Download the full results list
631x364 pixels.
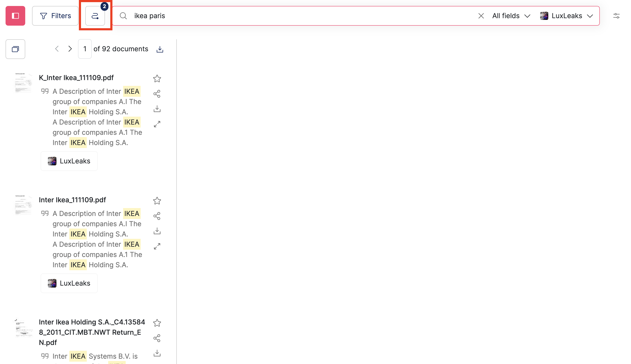159,49
